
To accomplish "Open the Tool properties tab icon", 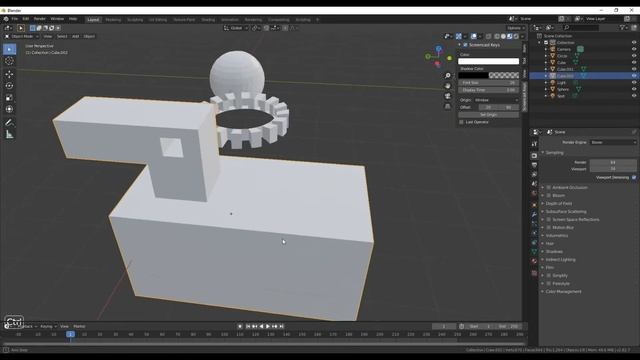I will 534,144.
